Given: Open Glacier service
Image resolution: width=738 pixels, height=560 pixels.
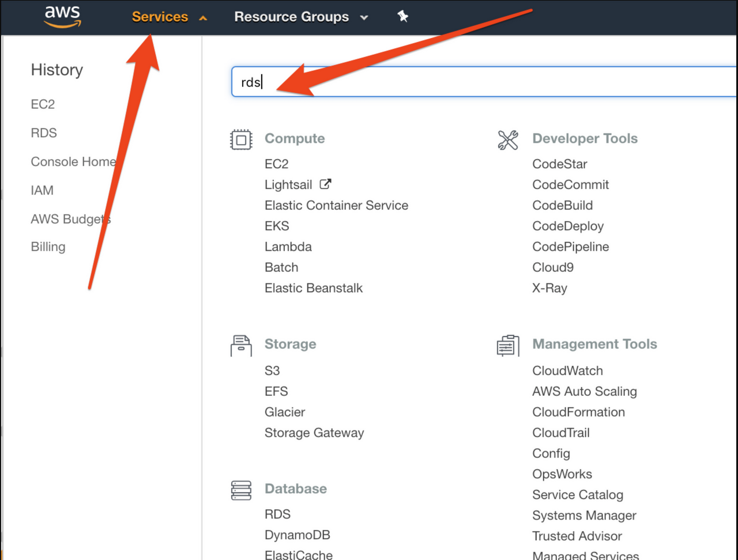Looking at the screenshot, I should click(285, 413).
